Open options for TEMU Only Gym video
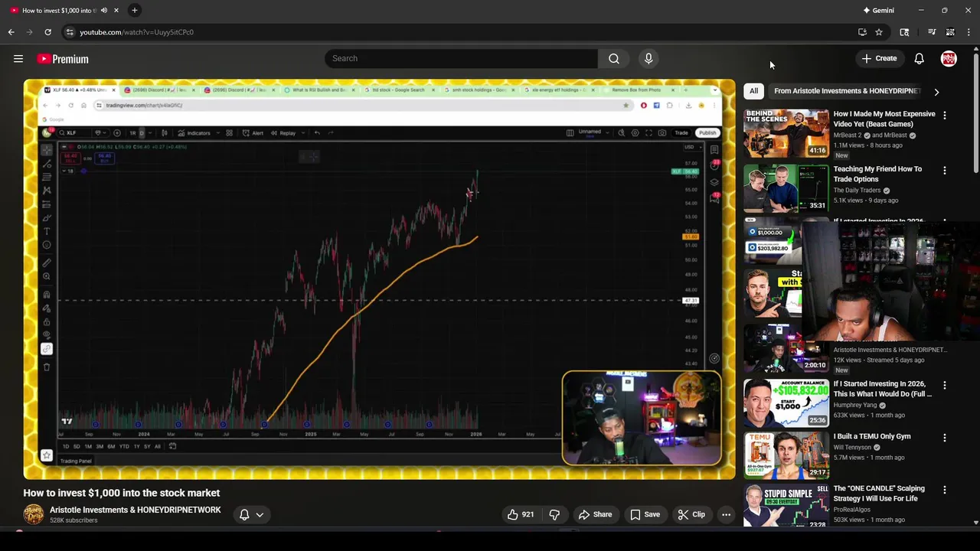The image size is (980, 551). pos(944,438)
